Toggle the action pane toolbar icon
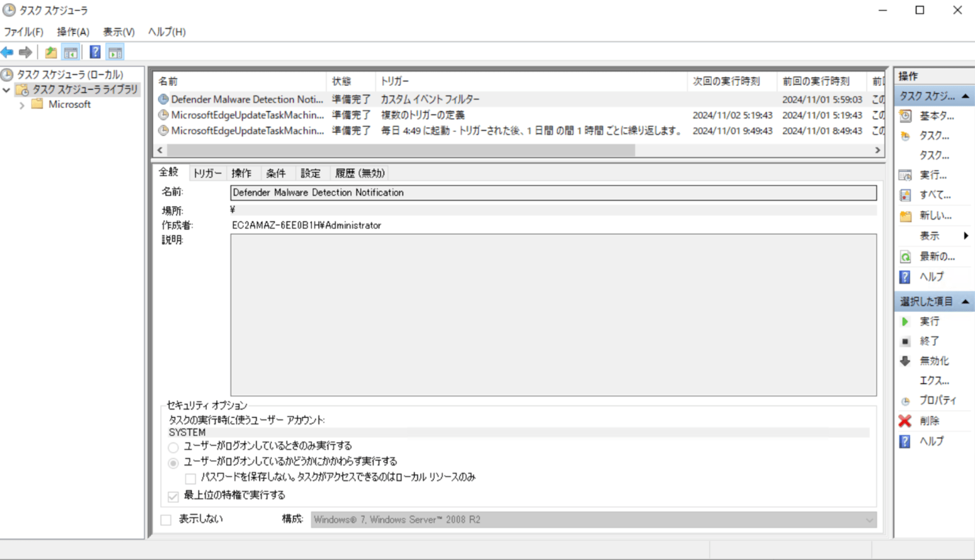This screenshot has width=975, height=560. [x=116, y=52]
